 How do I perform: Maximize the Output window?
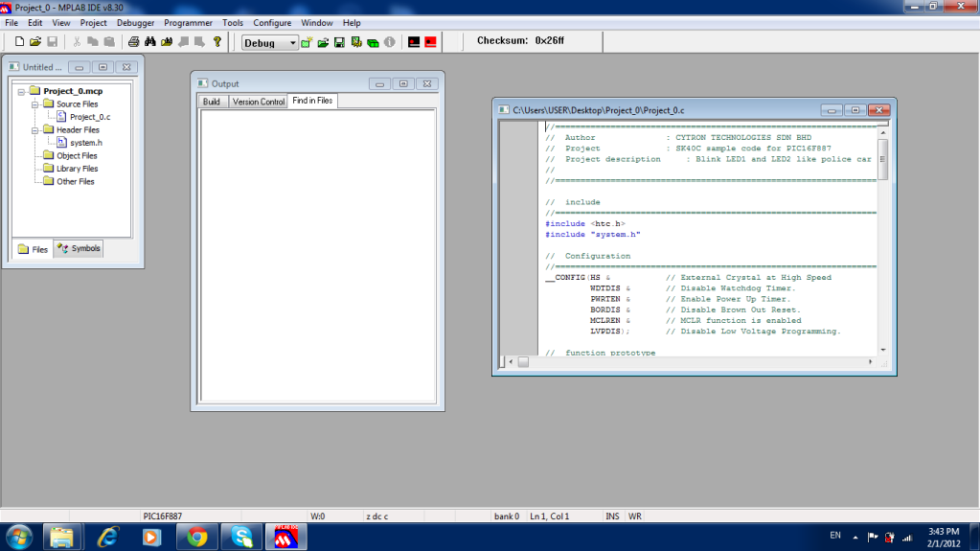[403, 83]
